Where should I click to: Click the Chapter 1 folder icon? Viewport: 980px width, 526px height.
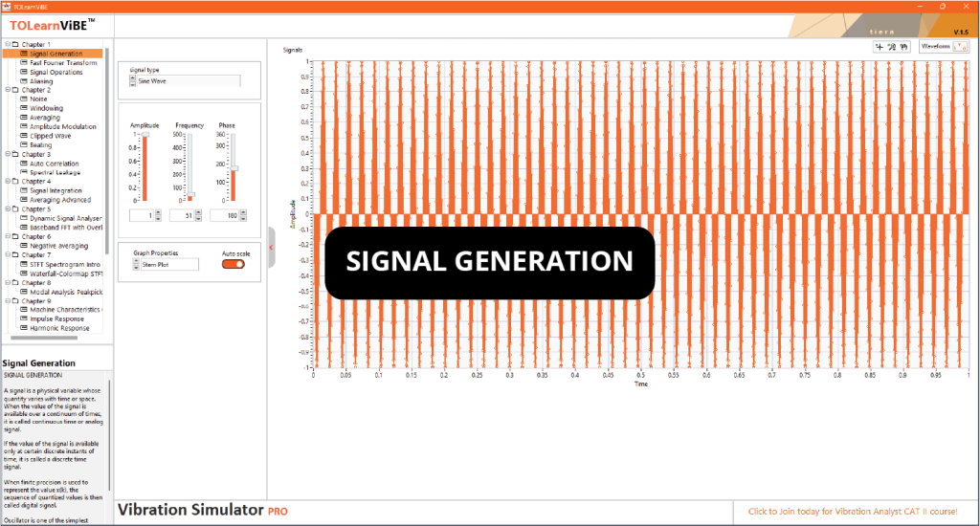tap(14, 44)
